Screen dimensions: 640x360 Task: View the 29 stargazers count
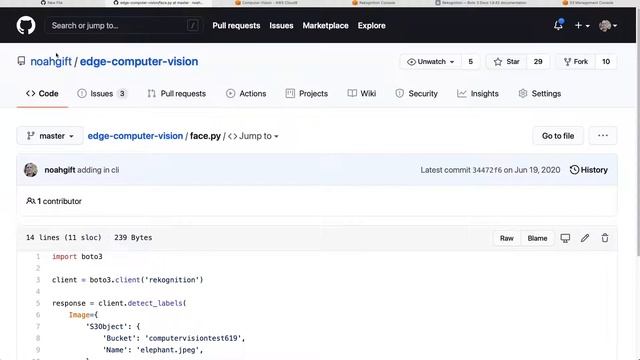pyautogui.click(x=538, y=62)
